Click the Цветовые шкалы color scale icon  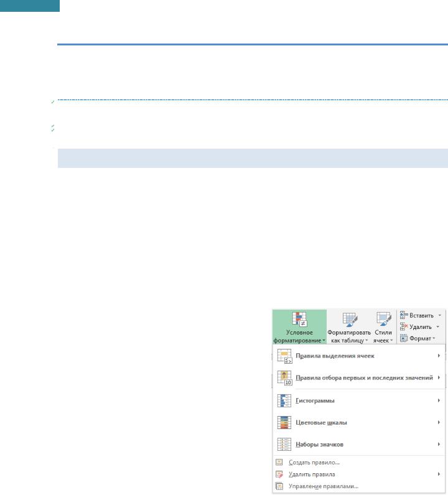click(x=284, y=422)
